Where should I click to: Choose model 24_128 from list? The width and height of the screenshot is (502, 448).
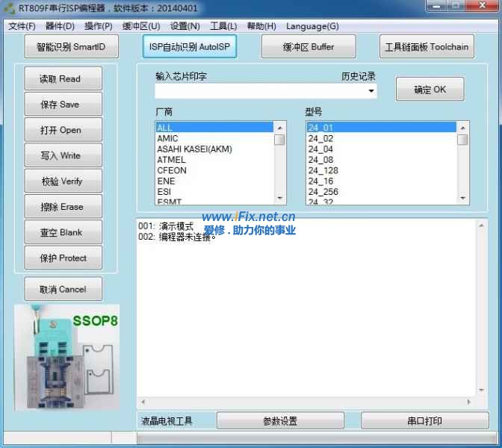point(323,170)
